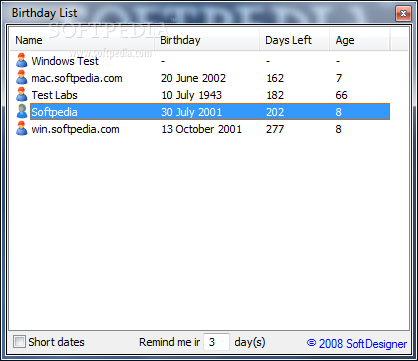Viewport: 418px width, 361px height.
Task: Click the birthday 13 October 2001
Action: pos(201,129)
